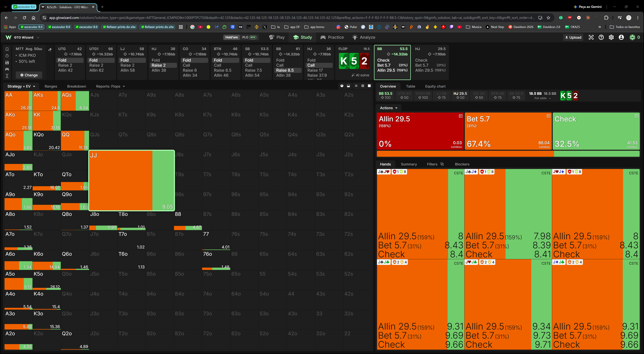Open the GTO Wizard settings gear
Screen dimensions: 644x354
(611, 37)
